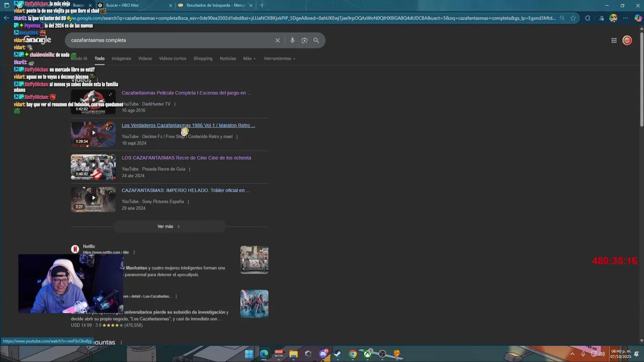Open more options for Posada Recre de Guía result
The image size is (644, 362).
190,169
